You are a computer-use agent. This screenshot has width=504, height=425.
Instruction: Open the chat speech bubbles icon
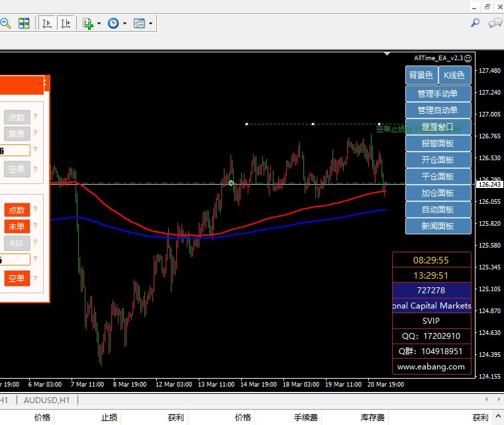tap(495, 23)
